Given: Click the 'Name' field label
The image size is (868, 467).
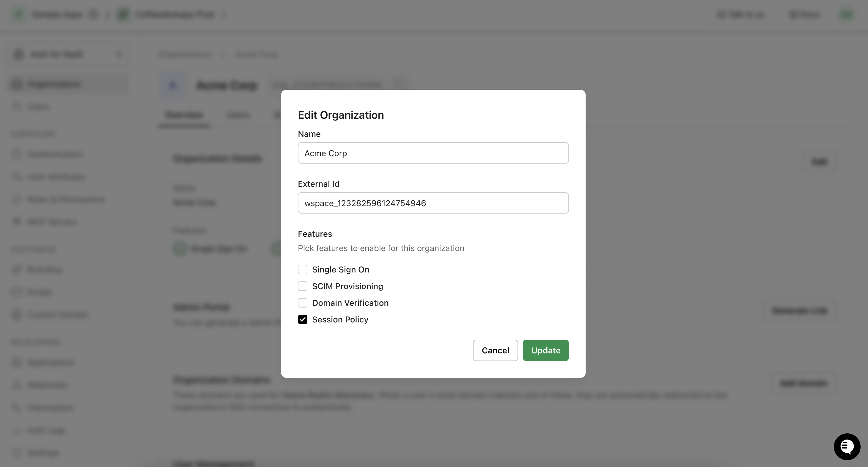Looking at the screenshot, I should click(x=309, y=134).
